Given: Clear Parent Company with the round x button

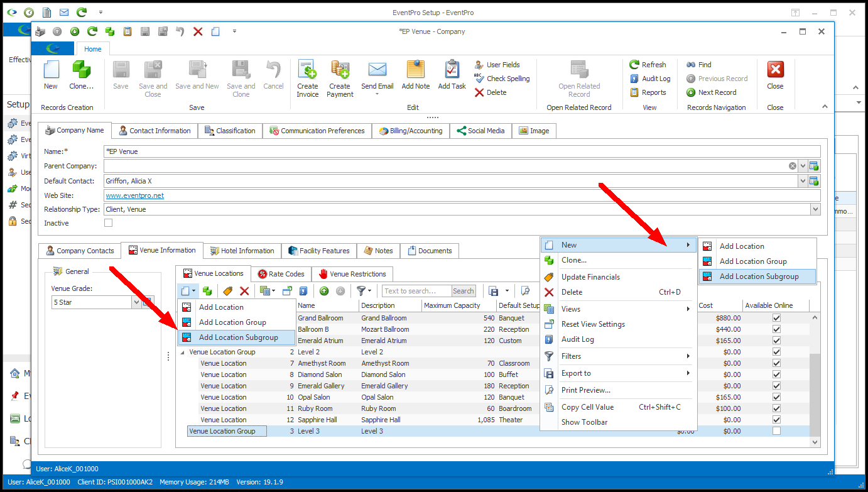Looking at the screenshot, I should [x=793, y=166].
